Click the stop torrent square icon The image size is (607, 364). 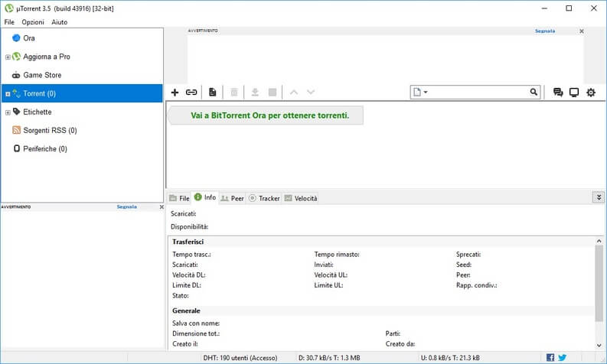pos(272,92)
